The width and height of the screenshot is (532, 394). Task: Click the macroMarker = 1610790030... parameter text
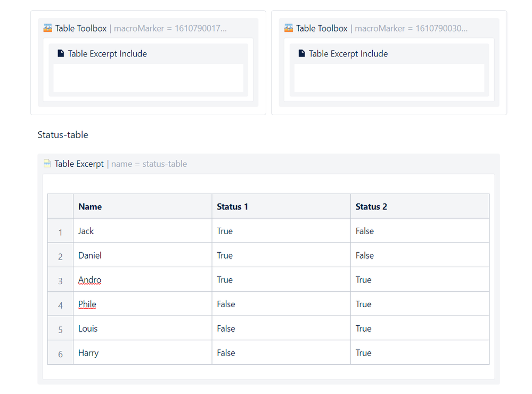click(x=411, y=28)
